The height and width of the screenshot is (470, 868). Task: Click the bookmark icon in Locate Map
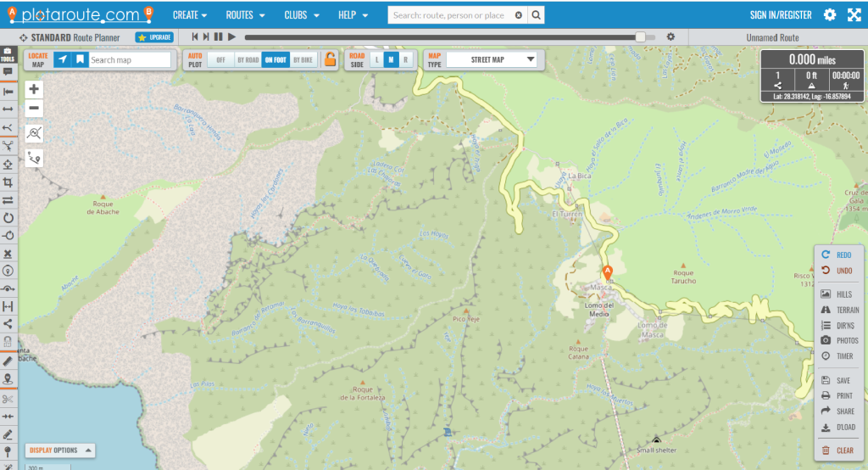pos(79,59)
